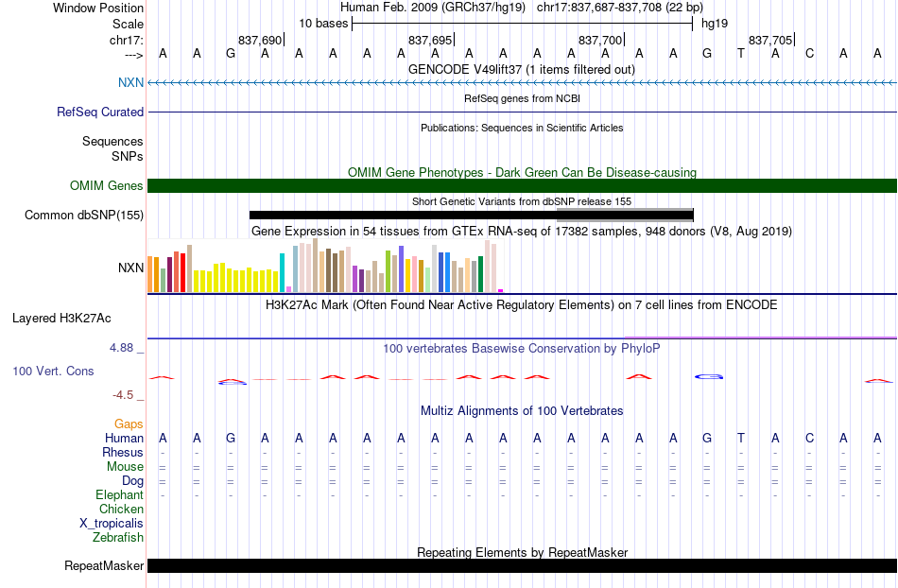Click the Window Position label

[98, 8]
